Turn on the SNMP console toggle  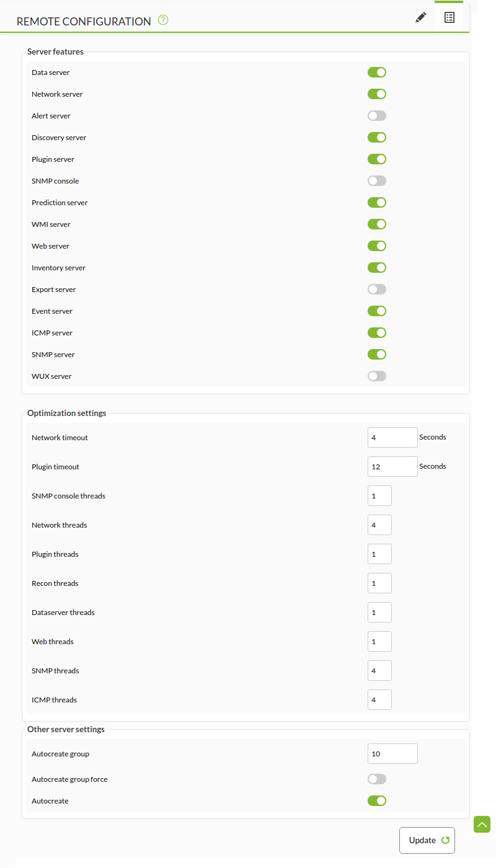tap(377, 181)
